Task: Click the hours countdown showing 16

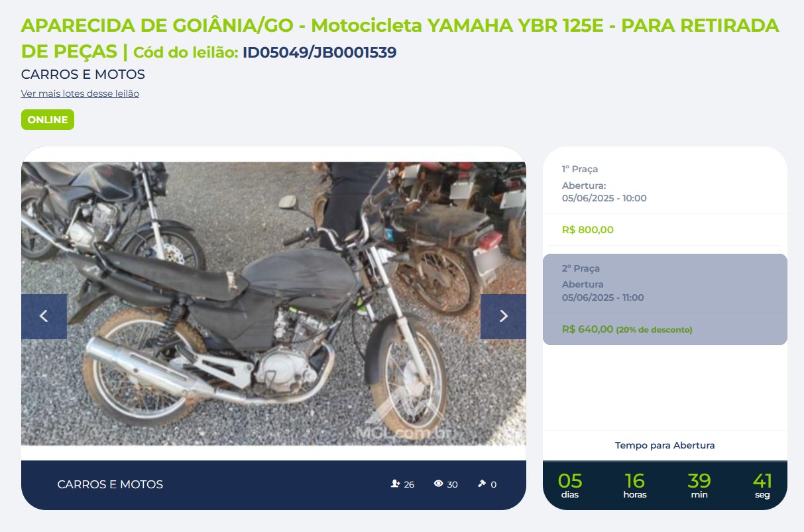Action: (x=635, y=486)
